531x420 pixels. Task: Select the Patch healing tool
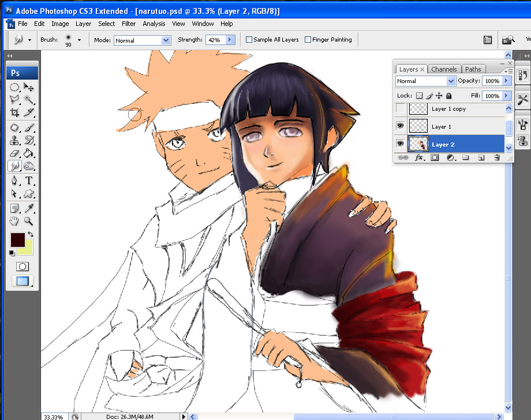(14, 127)
